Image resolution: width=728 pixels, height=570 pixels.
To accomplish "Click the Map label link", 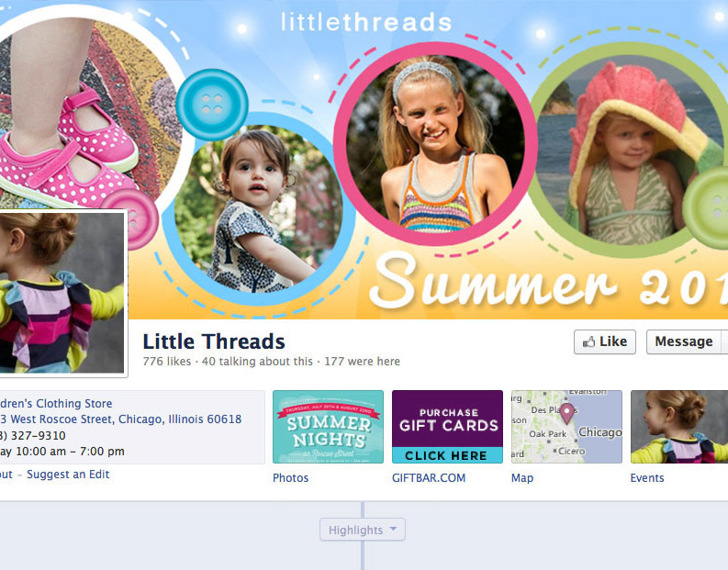I will click(x=522, y=477).
